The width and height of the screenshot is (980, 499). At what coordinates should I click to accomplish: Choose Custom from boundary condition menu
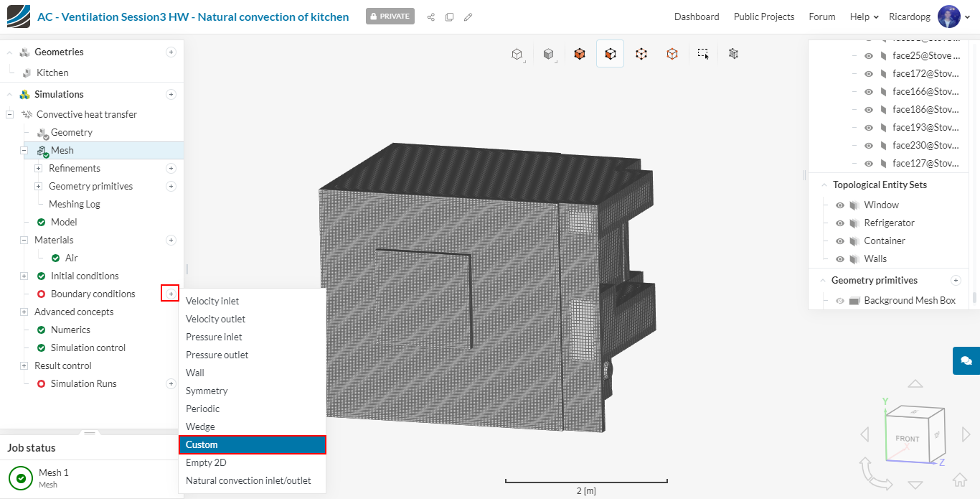(252, 444)
